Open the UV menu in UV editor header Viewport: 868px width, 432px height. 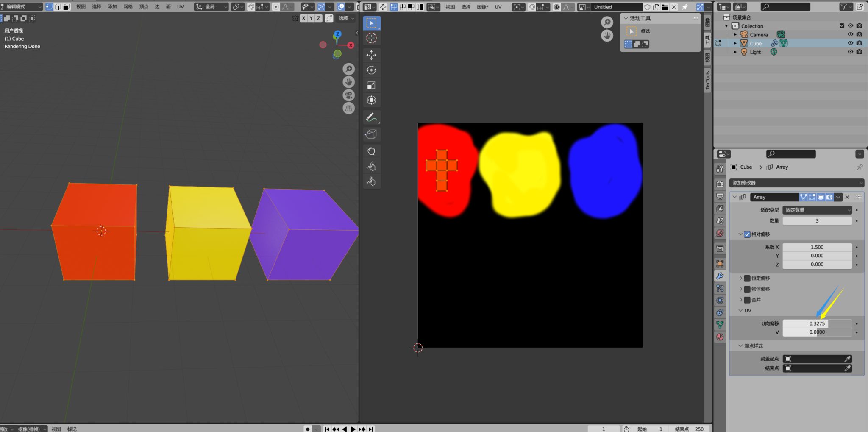coord(498,7)
